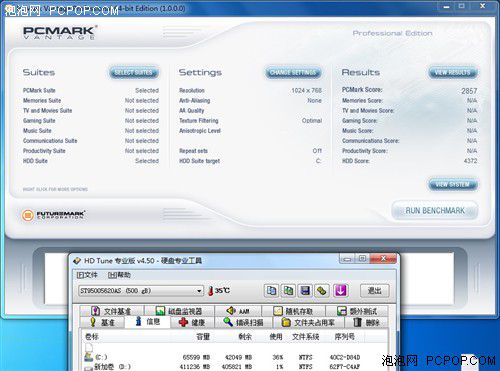
Task: Click the serial number 40C2-D84D cell
Action: tap(345, 357)
